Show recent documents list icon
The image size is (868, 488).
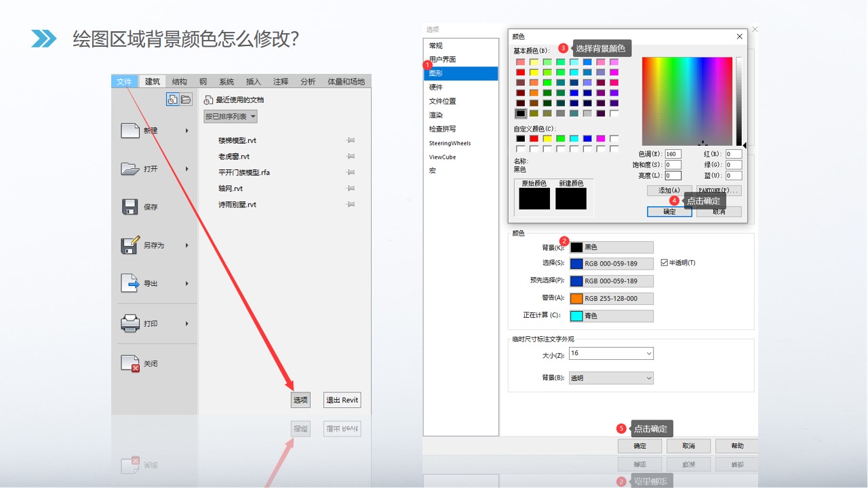coord(172,100)
